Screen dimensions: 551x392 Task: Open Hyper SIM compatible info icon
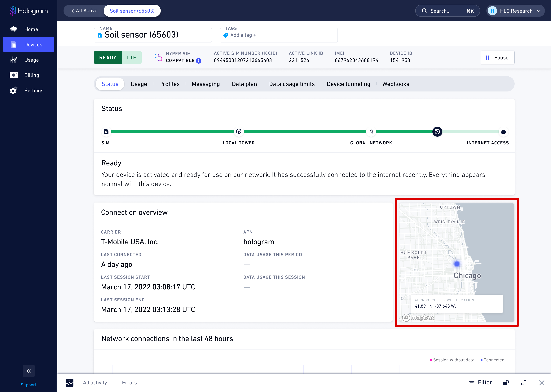coord(199,61)
